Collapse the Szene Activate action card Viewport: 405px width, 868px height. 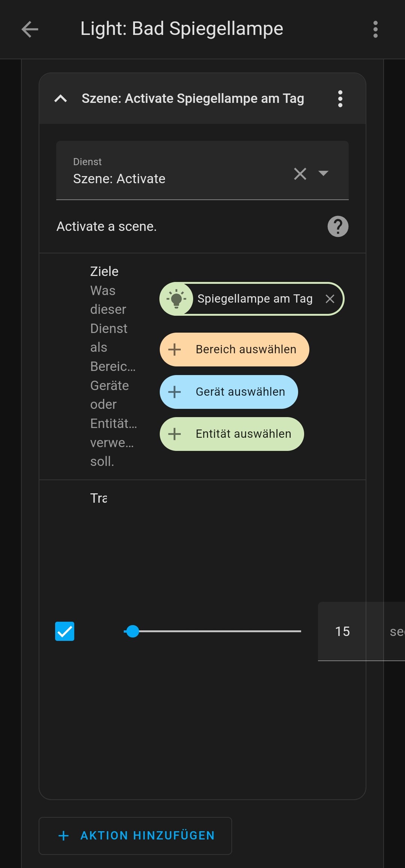tap(61, 99)
